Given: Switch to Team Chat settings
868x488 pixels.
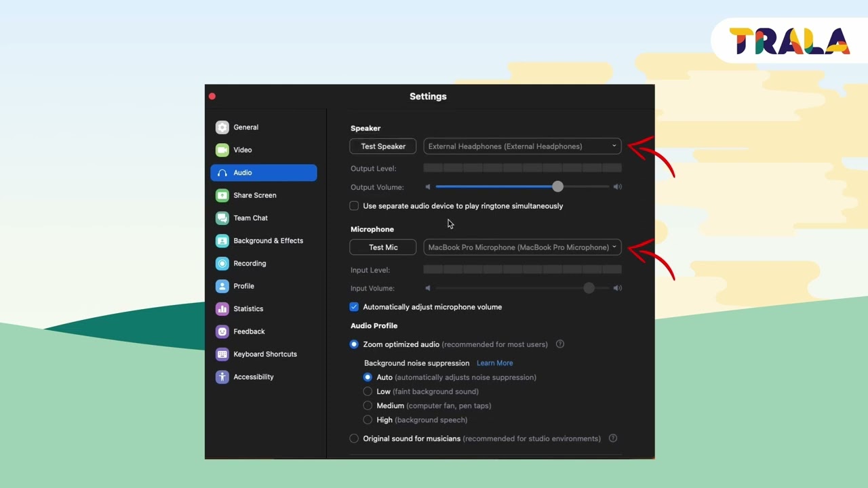Looking at the screenshot, I should (x=264, y=218).
